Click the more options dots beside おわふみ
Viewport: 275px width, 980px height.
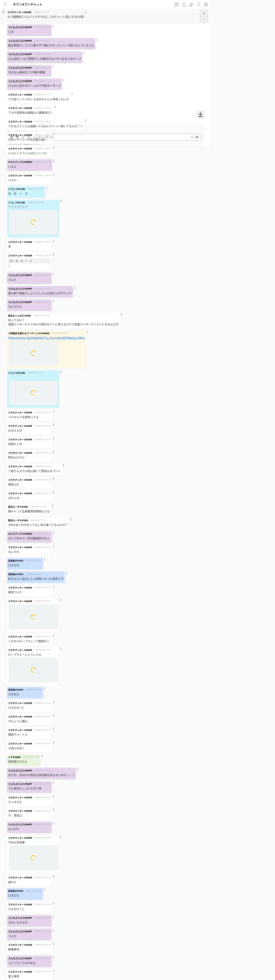(x=54, y=492)
